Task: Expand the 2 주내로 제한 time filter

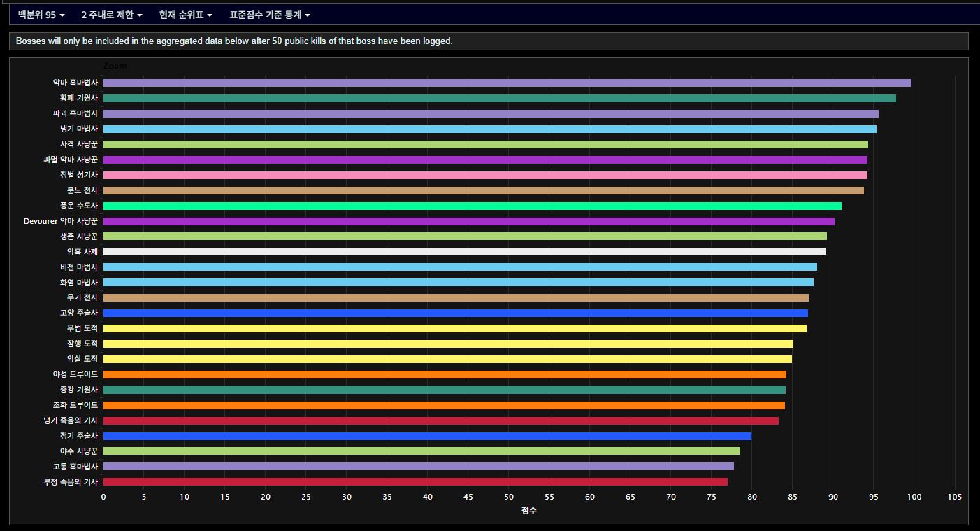Action: (111, 15)
